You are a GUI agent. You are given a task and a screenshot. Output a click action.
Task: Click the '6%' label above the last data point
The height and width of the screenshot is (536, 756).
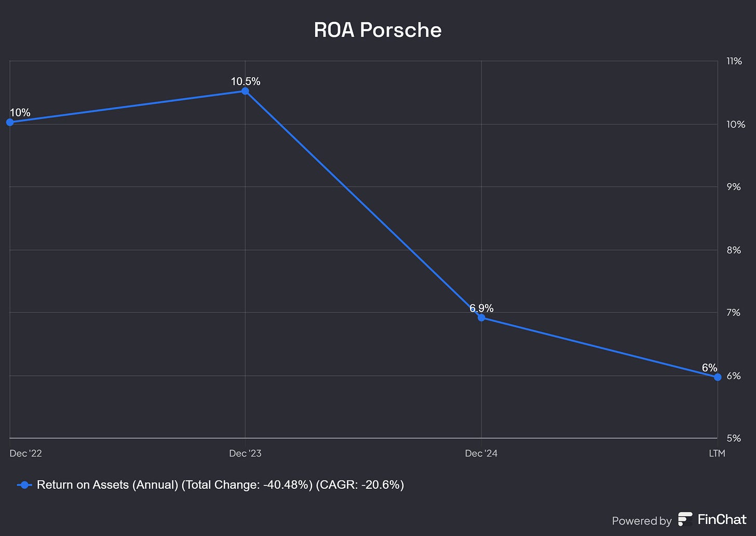pos(709,368)
